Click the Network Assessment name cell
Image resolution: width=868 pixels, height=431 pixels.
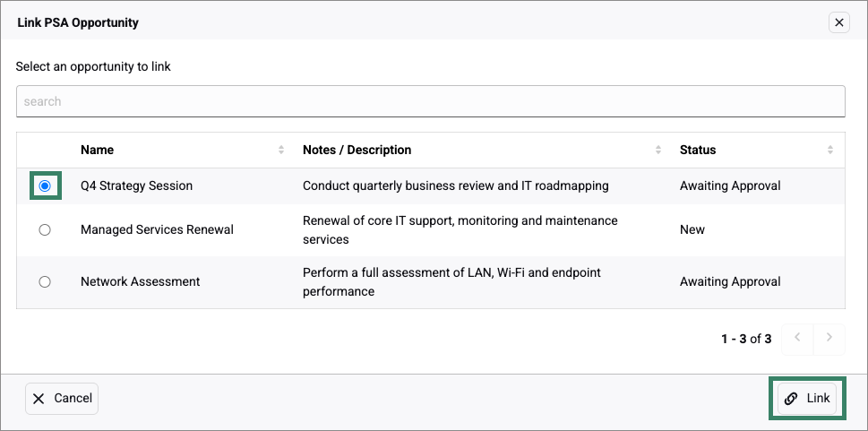click(140, 281)
